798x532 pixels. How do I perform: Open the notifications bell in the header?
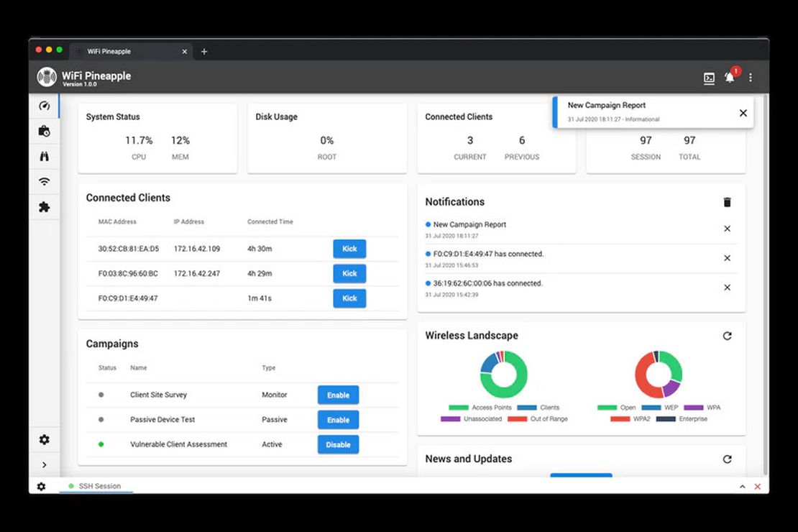(729, 78)
